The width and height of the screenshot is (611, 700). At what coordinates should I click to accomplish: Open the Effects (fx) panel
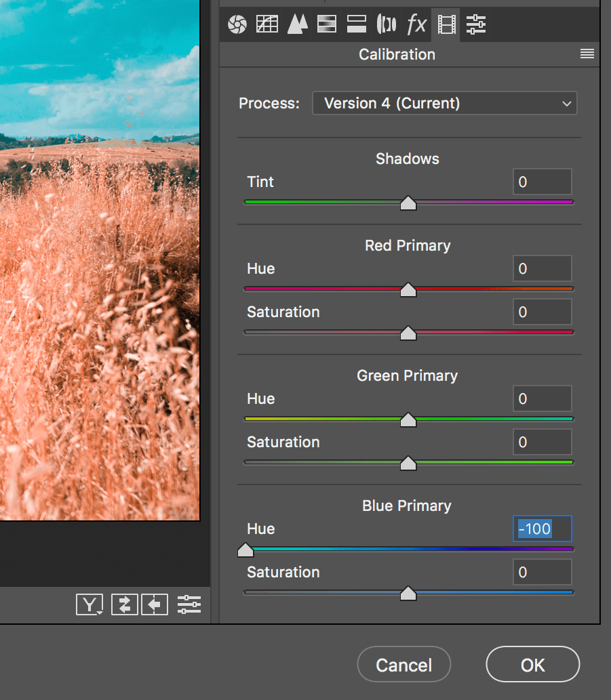click(416, 24)
